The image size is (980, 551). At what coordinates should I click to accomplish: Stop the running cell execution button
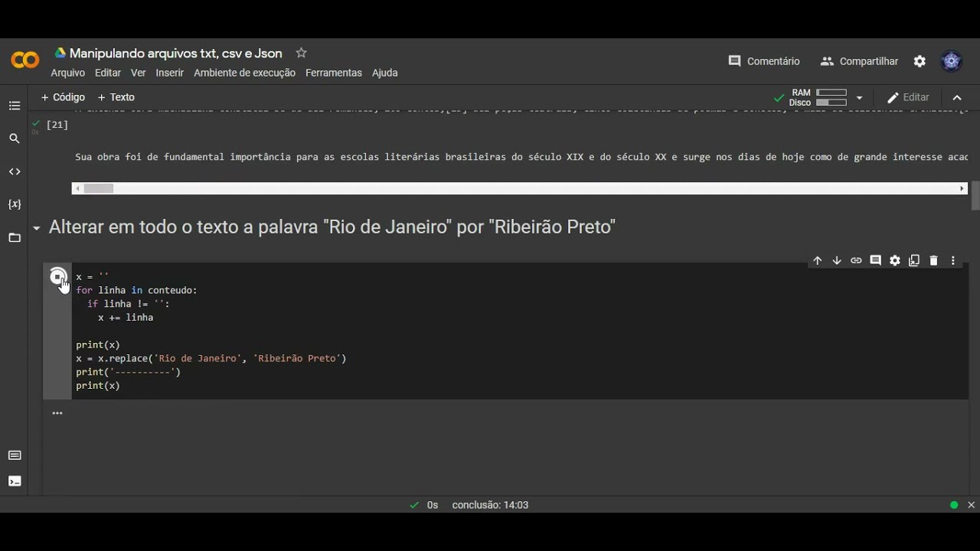pos(58,276)
